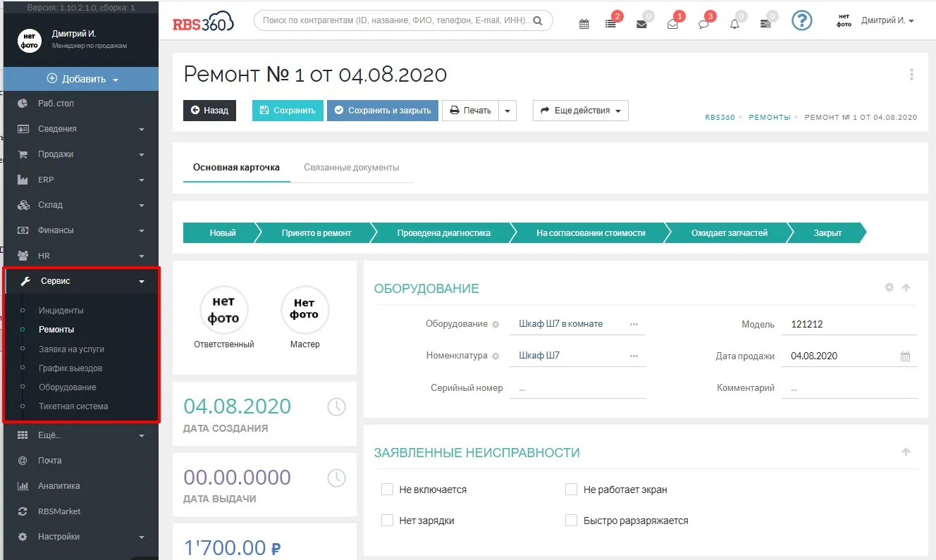Open calendar picker for Дата продажи
936x560 pixels.
click(x=906, y=356)
